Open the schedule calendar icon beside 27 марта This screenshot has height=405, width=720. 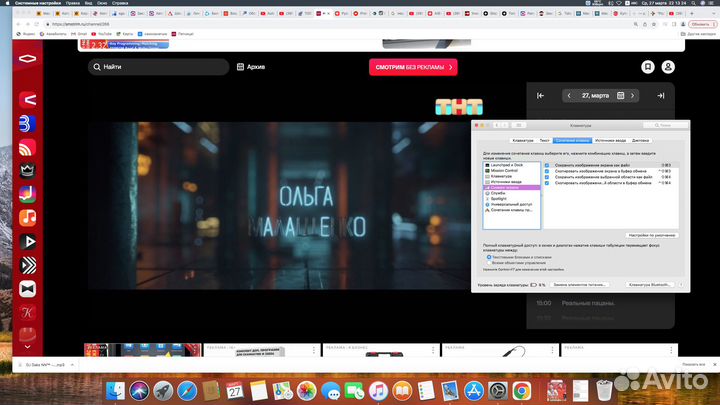620,96
